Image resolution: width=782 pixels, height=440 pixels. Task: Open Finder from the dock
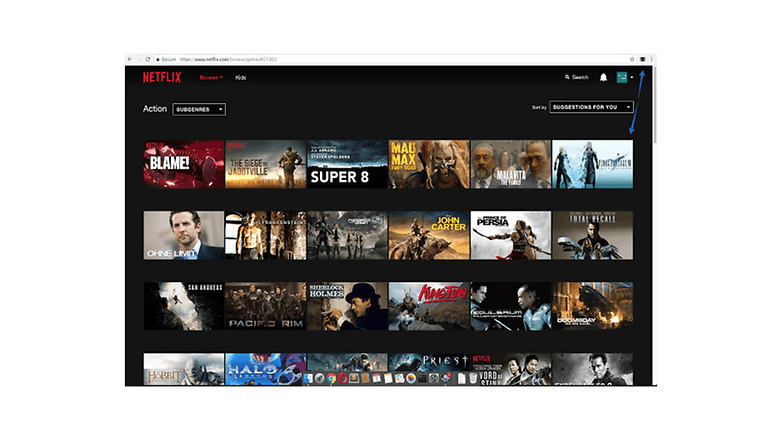[308, 378]
